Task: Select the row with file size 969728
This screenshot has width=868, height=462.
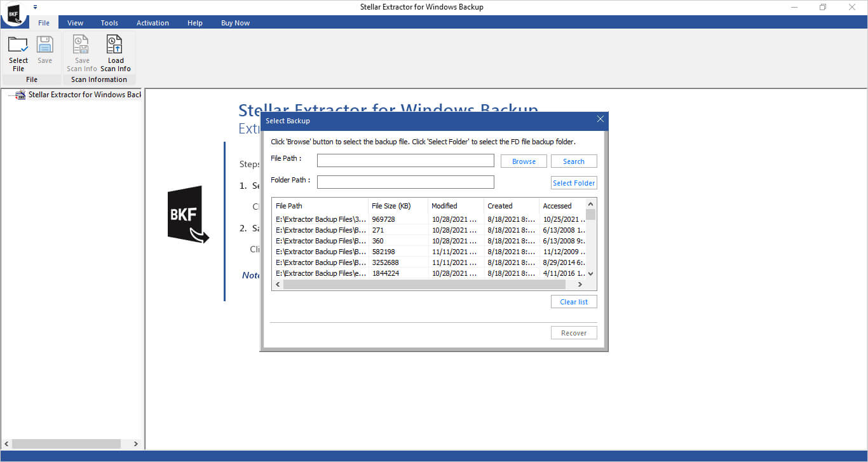Action: [429, 219]
